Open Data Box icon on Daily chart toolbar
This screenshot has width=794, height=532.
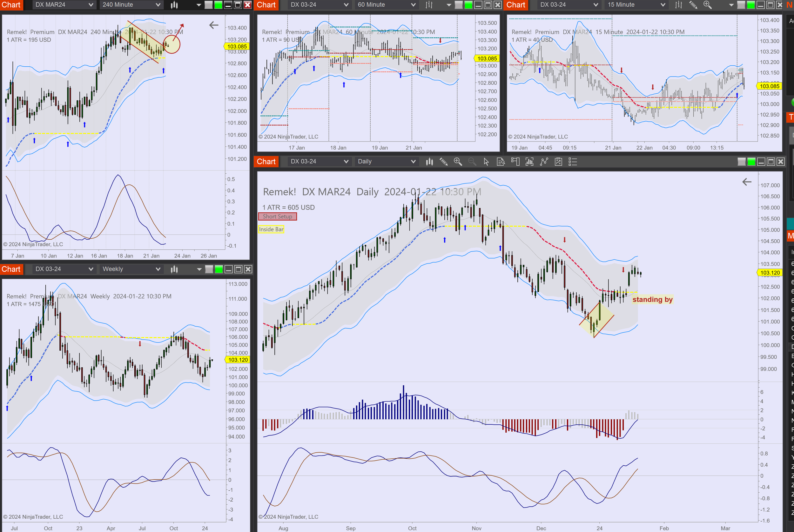(x=501, y=162)
